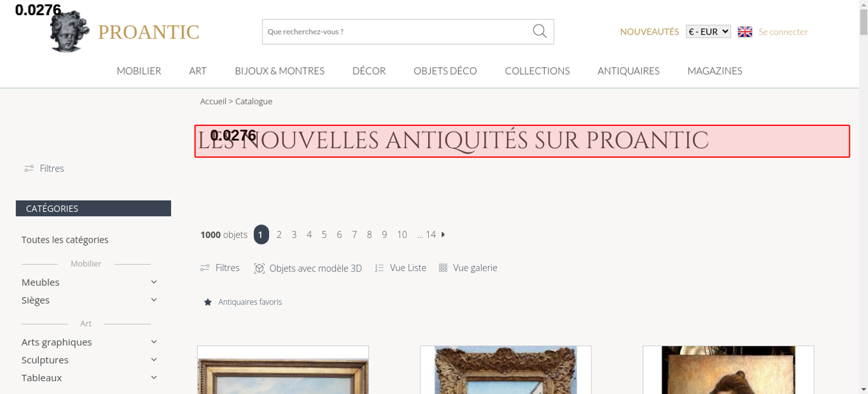This screenshot has width=868, height=394.
Task: Switch language via the UK flag icon
Action: (x=745, y=32)
